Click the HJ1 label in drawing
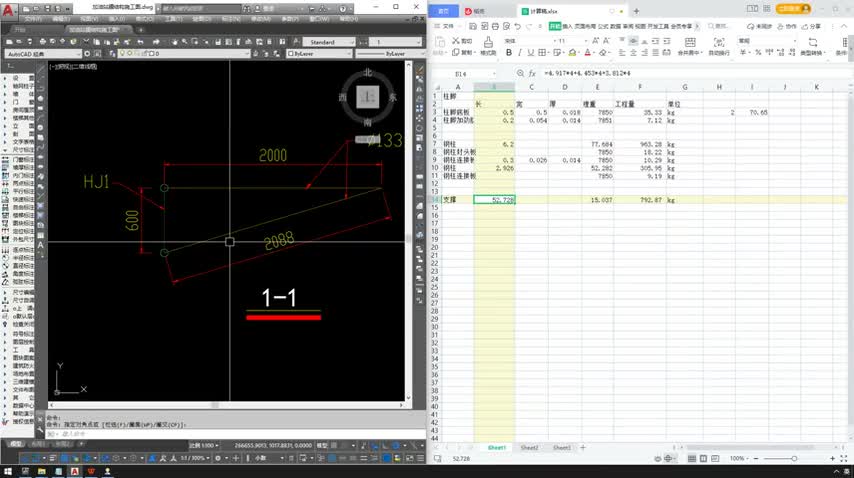This screenshot has width=854, height=478. (x=96, y=181)
